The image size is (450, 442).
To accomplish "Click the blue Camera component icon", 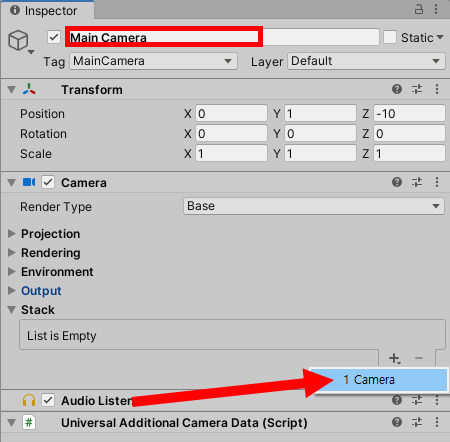I will point(29,182).
